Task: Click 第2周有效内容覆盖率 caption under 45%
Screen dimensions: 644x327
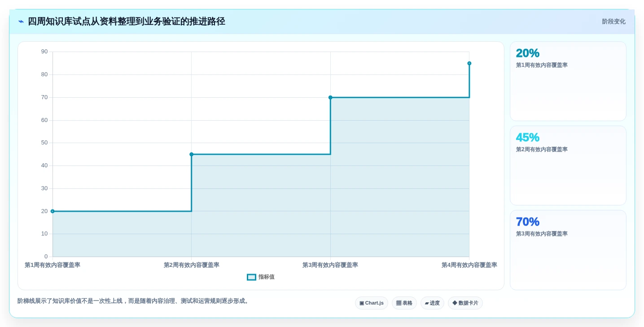Action: click(x=542, y=149)
